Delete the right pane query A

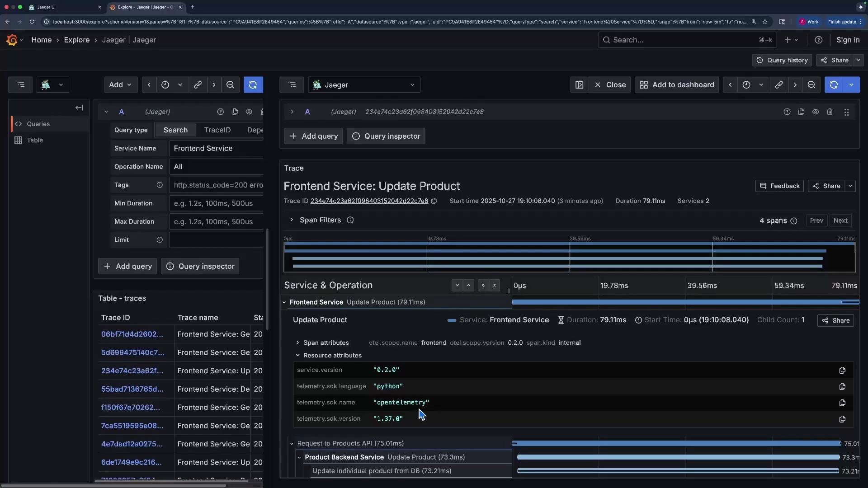[830, 112]
